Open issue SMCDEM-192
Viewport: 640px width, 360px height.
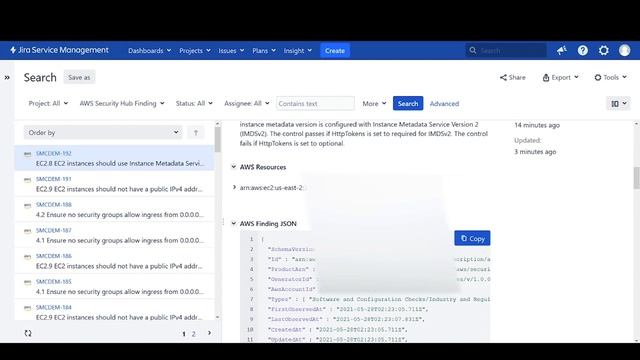(x=53, y=153)
